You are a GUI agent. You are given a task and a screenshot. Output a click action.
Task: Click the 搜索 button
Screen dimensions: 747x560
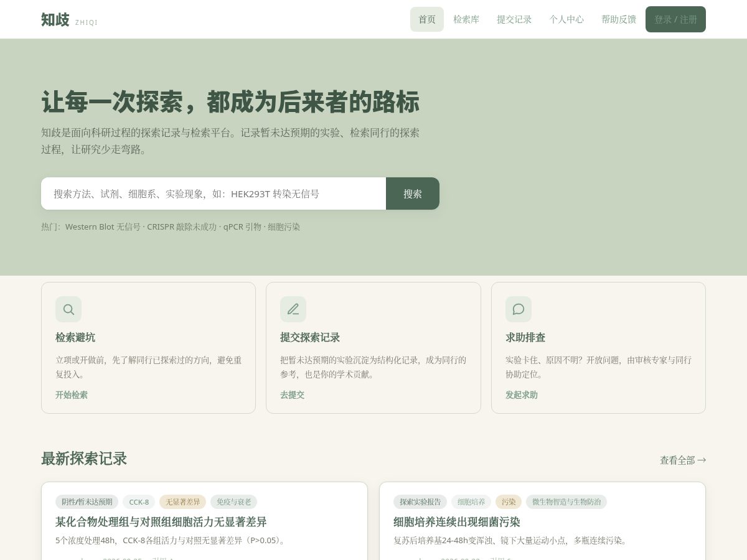[413, 194]
